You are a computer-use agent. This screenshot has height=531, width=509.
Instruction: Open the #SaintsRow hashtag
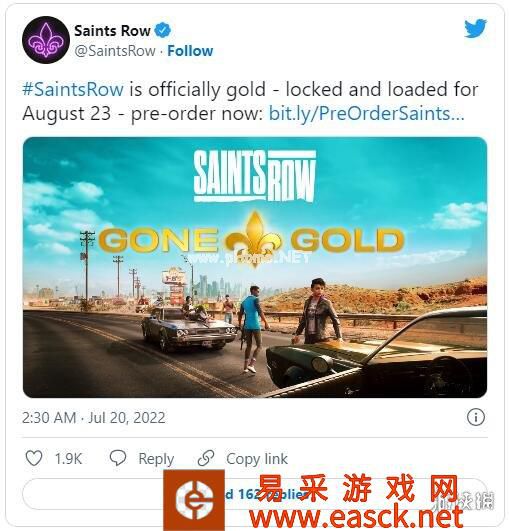[73, 89]
